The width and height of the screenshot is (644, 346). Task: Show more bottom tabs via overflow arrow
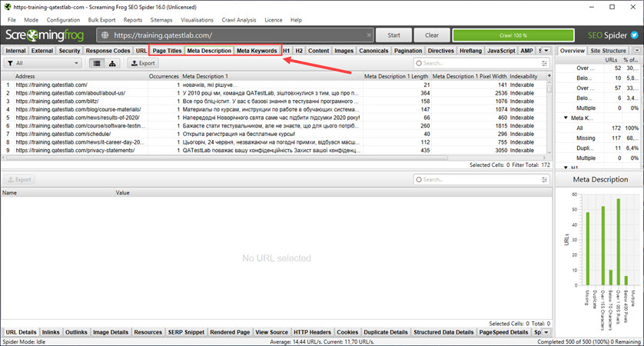(546, 332)
